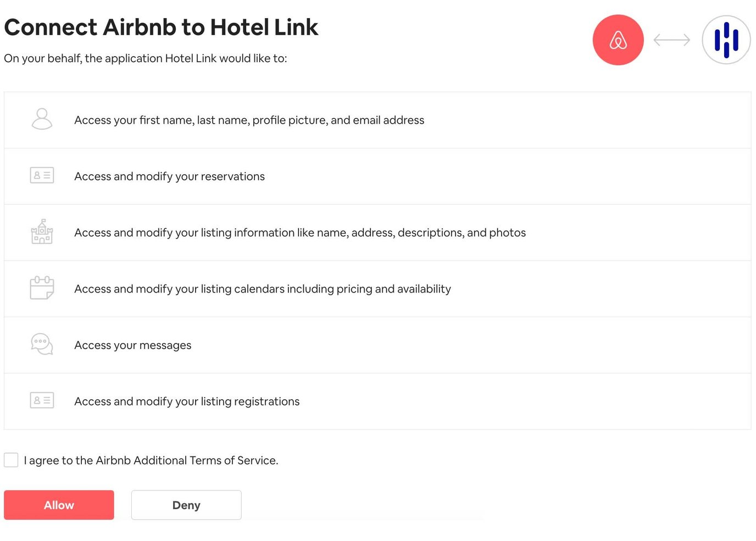This screenshot has height=541, width=756.
Task: Select the profile and email access row
Action: (x=377, y=120)
